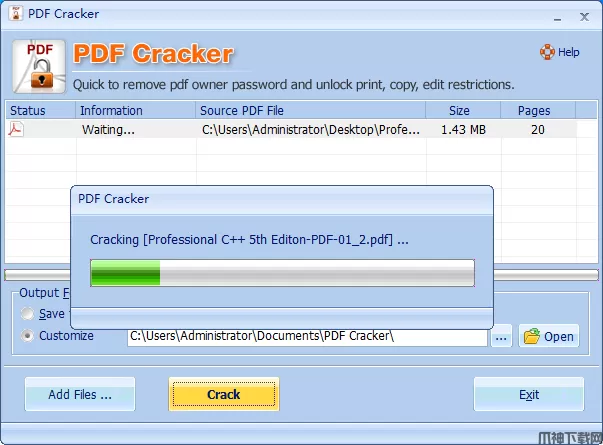Minimize the PDF Cracker window

coord(558,17)
